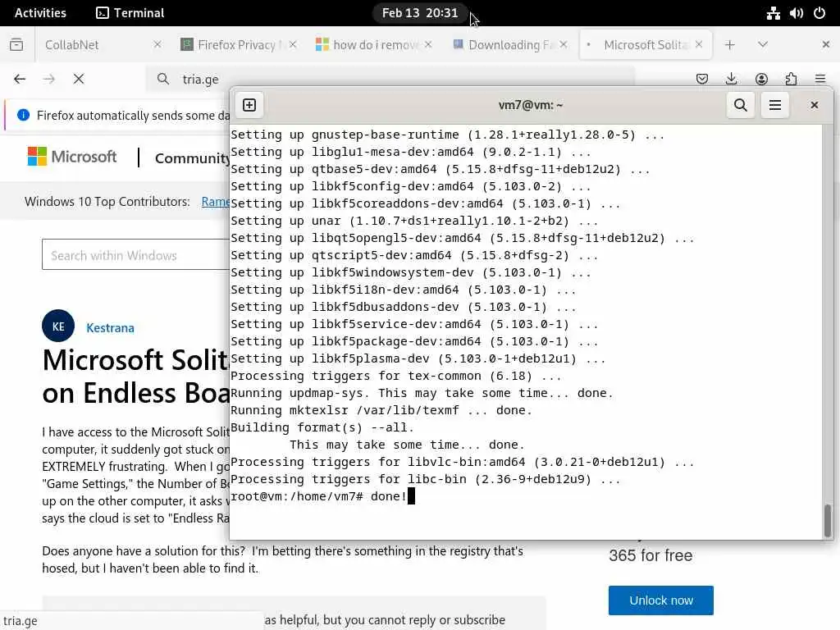
Task: Click terminal line 'Building format(s) --all.'
Action: pos(322,427)
